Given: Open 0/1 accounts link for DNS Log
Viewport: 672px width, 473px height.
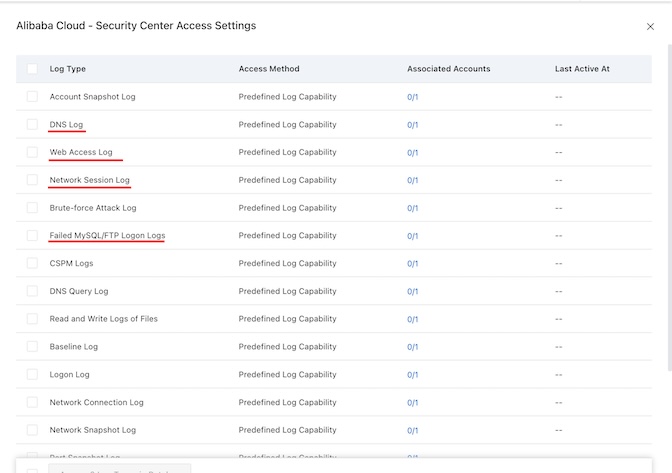Looking at the screenshot, I should click(412, 125).
